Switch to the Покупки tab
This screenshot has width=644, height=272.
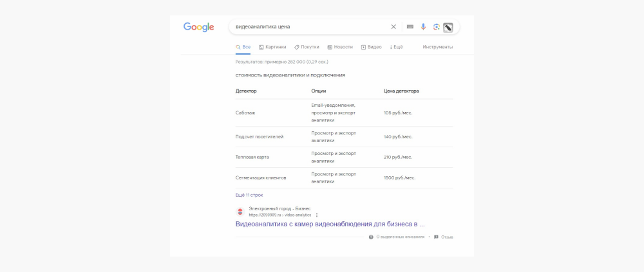pyautogui.click(x=307, y=47)
